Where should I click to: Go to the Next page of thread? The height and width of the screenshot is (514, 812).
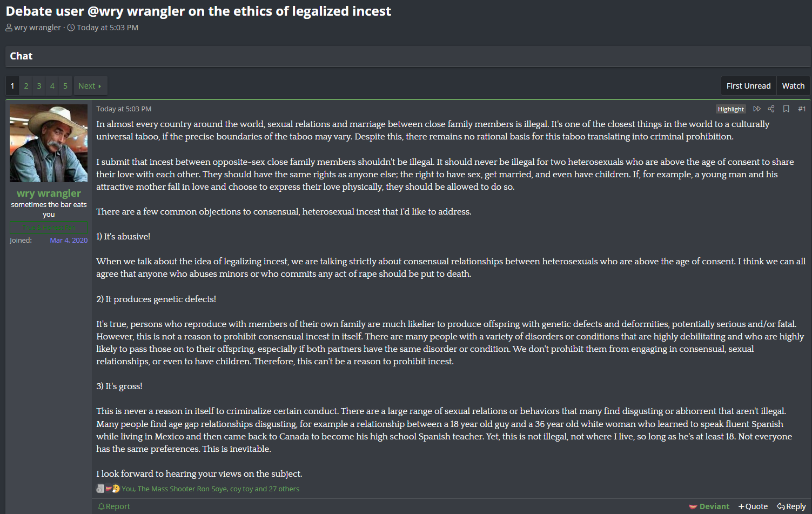[x=90, y=86]
